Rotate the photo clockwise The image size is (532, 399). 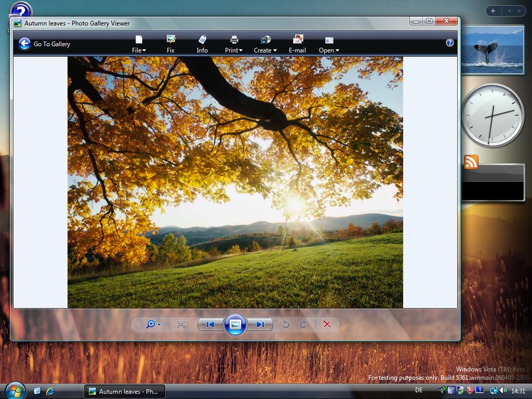tap(303, 324)
